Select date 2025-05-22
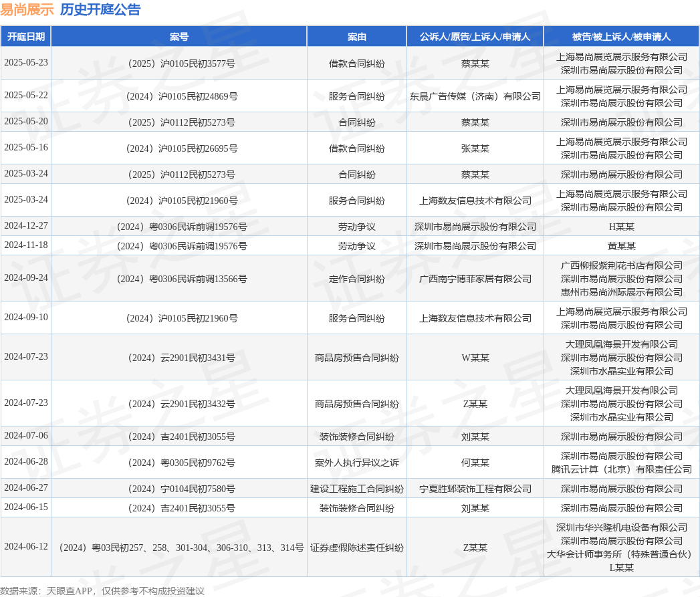 [x=26, y=95]
